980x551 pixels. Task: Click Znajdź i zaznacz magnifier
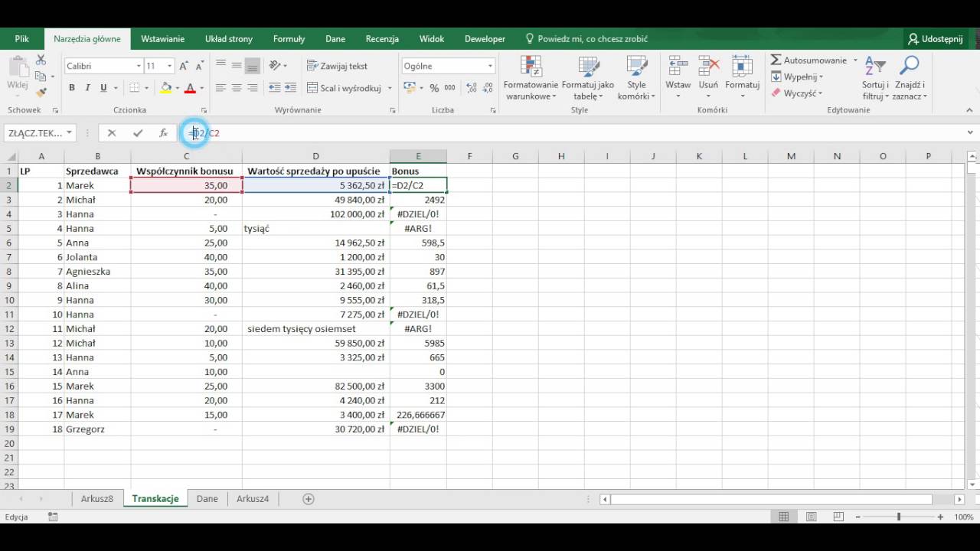click(x=909, y=67)
